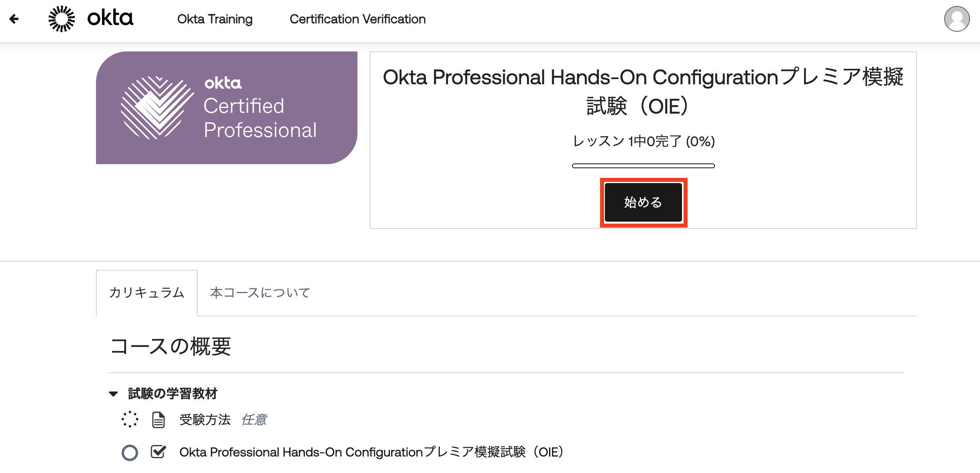
Task: Click the checkbox quiz icon for 模擬試験
Action: click(158, 452)
